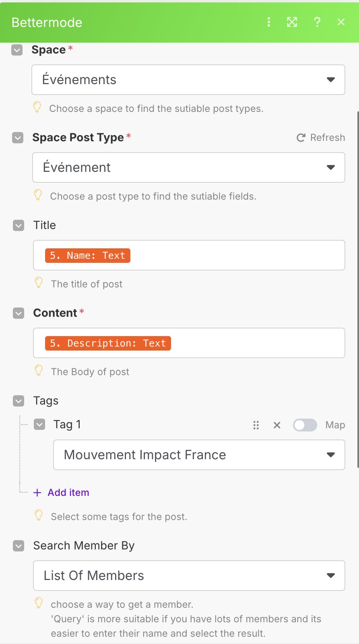Open the List Of Members dropdown
This screenshot has height=644, width=359.
pos(188,576)
